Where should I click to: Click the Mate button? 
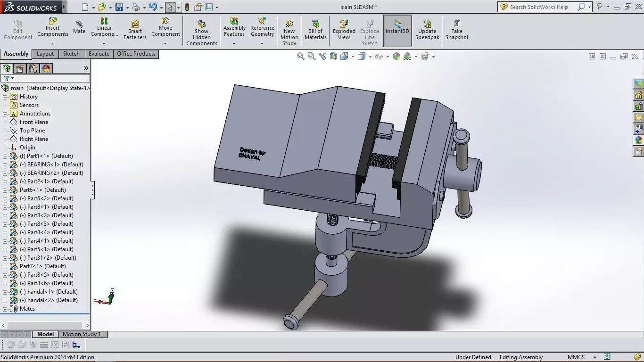pyautogui.click(x=79, y=27)
